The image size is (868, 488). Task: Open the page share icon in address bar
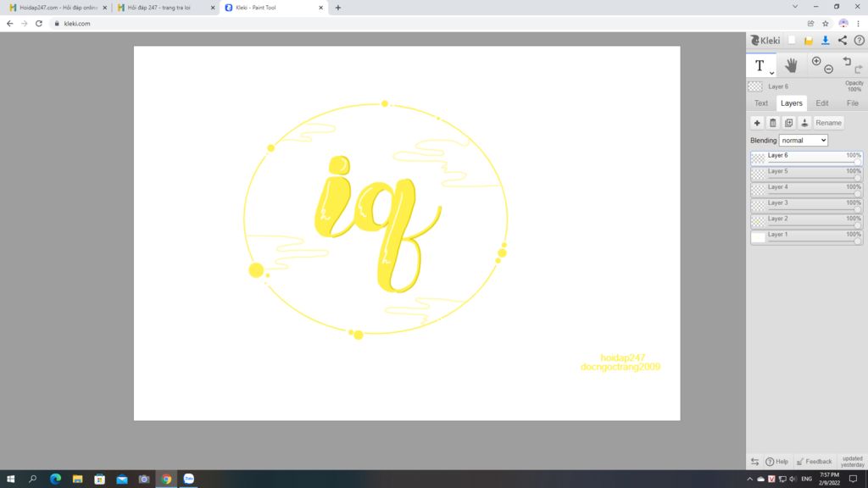810,24
